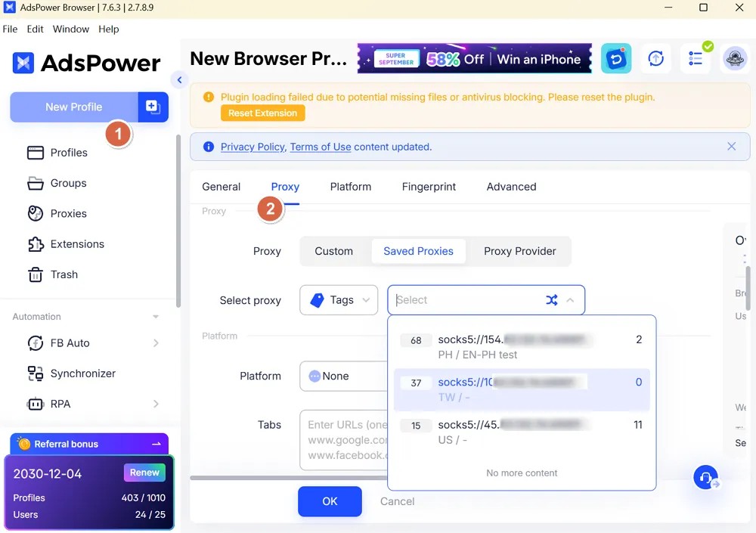Click the New Profile button

tap(74, 107)
